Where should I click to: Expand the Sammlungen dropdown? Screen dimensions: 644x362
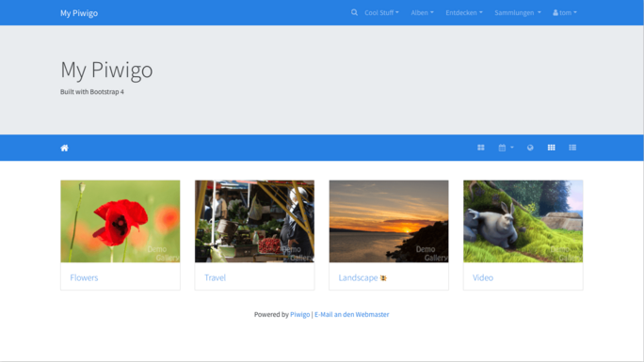click(x=518, y=13)
